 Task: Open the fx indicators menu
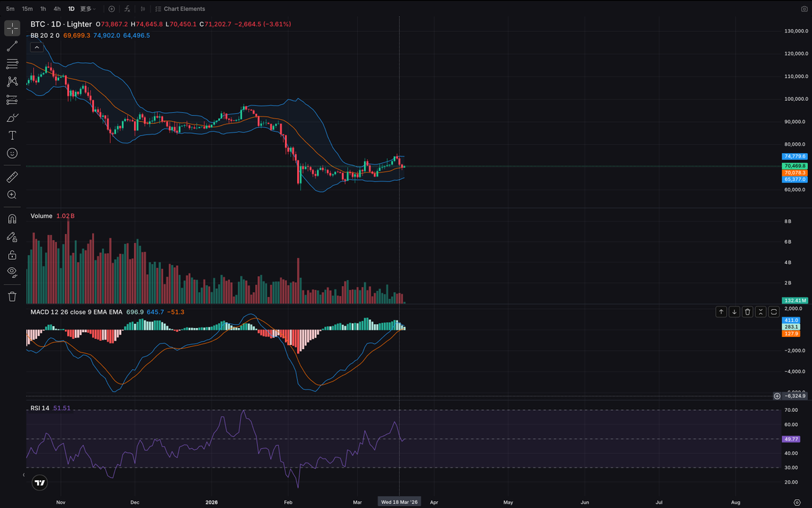click(128, 9)
